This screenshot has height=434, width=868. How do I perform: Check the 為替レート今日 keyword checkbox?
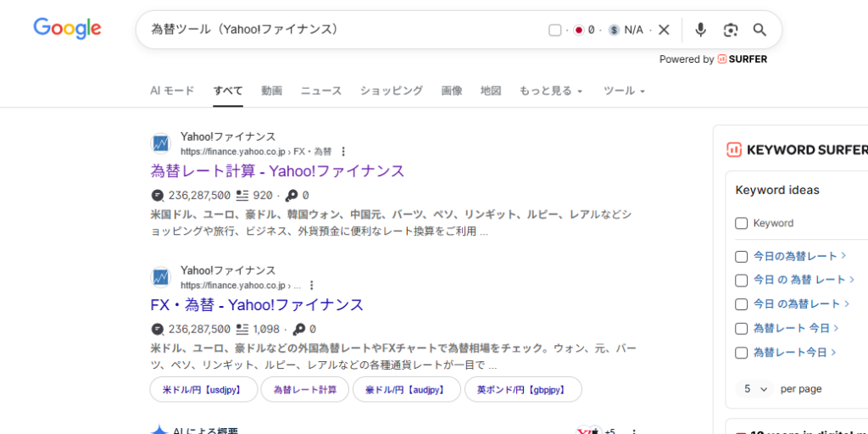(x=741, y=353)
